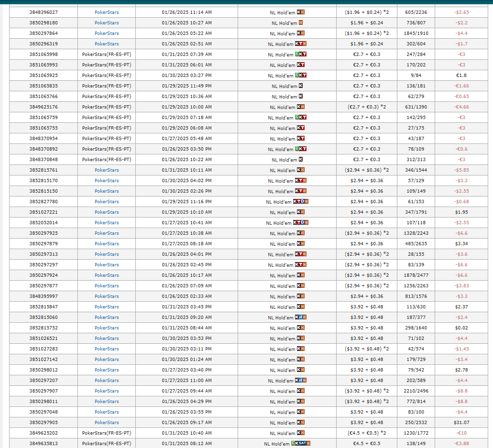
Task: Click the (€4.5 + €0.5) *2 buy-in cell
Action: (x=367, y=433)
